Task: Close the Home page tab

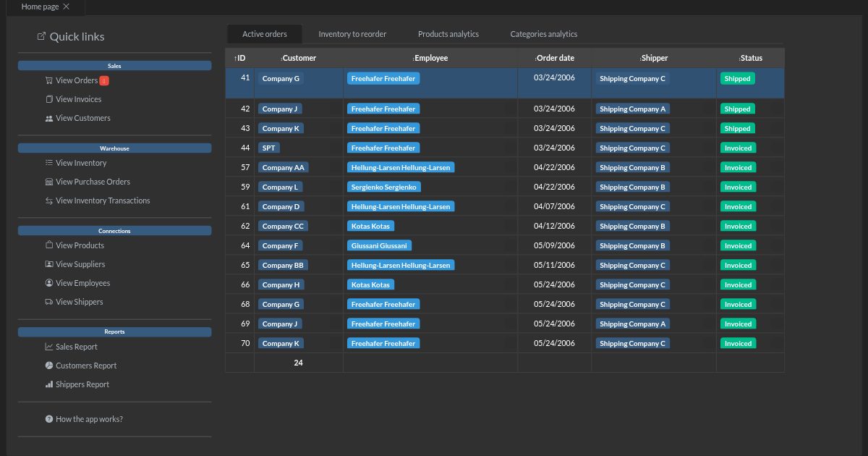Action: click(x=67, y=7)
